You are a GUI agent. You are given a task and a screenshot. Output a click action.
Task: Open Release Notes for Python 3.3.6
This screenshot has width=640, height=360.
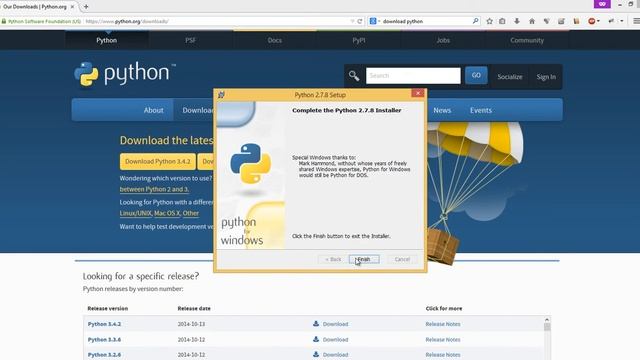(x=443, y=340)
